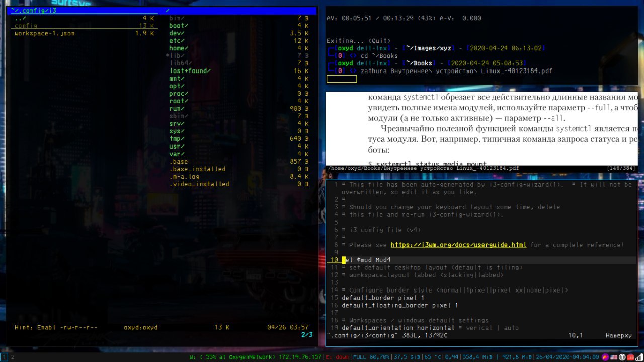Select workspace-1.json in ranger
The width and height of the screenshot is (644, 362).
[x=84, y=33]
